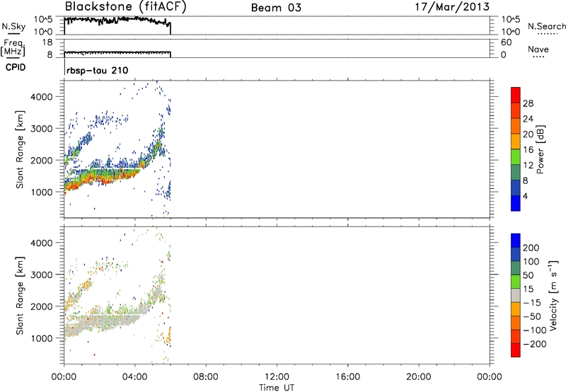Click the '-200' value on the Velocity color bar
Screen dimensions: 566x392
[535, 344]
